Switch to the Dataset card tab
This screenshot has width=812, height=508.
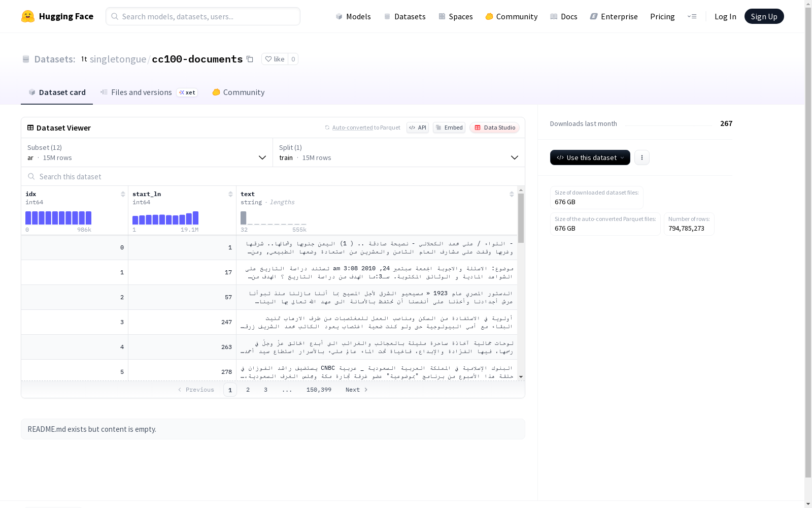(57, 92)
